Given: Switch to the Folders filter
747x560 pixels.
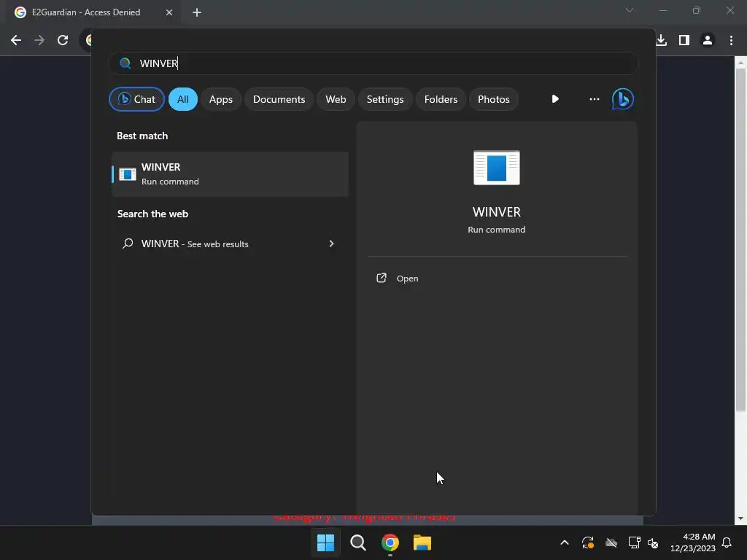Looking at the screenshot, I should point(441,99).
